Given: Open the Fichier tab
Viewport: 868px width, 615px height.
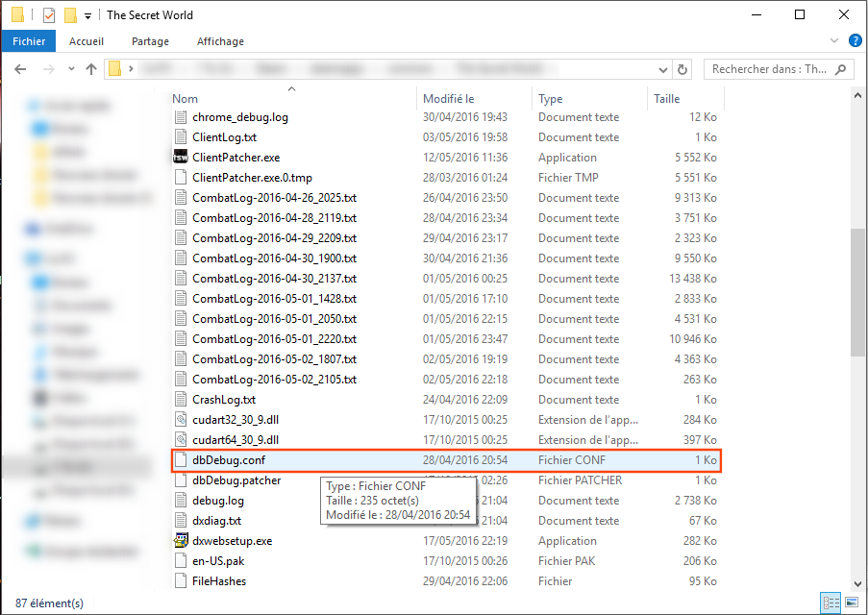Looking at the screenshot, I should coord(29,41).
